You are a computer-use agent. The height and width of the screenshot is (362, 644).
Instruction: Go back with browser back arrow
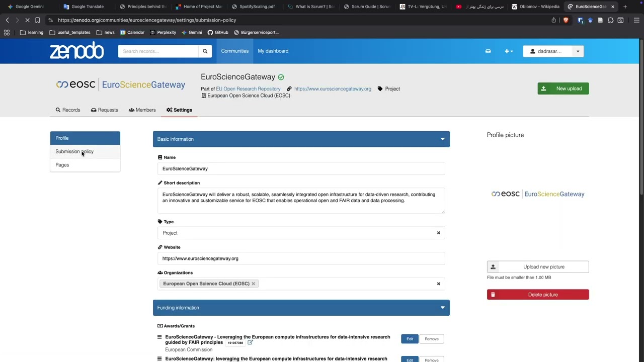pyautogui.click(x=7, y=20)
